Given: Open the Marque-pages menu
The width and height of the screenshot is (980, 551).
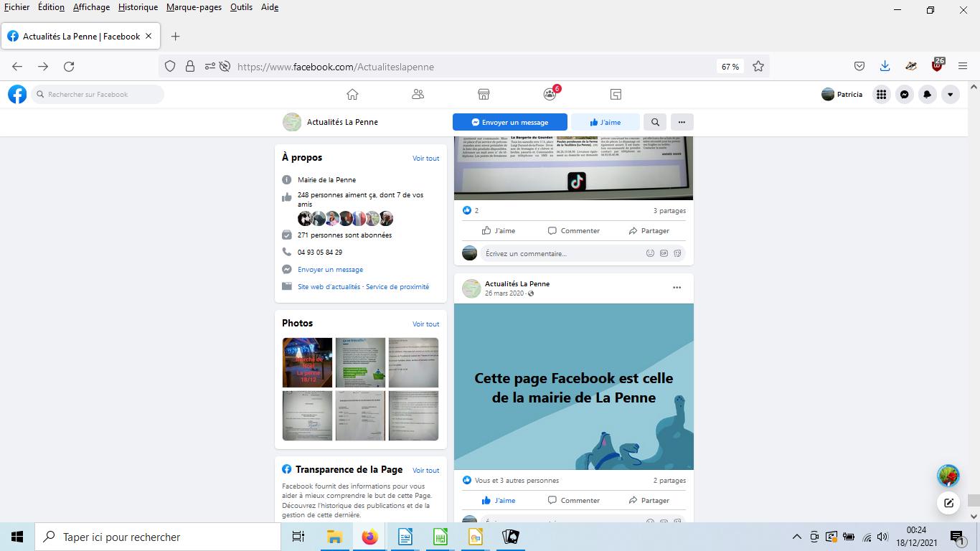Looking at the screenshot, I should pos(194,7).
